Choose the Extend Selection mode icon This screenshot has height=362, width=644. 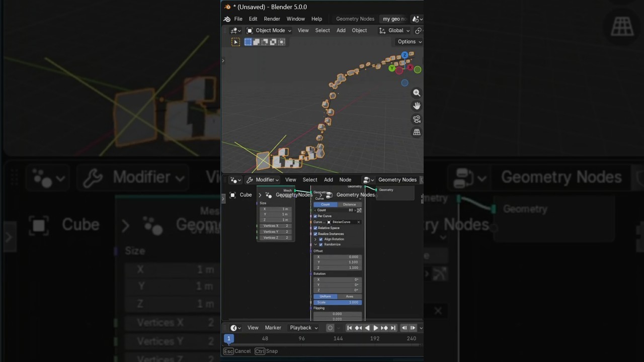coord(256,42)
